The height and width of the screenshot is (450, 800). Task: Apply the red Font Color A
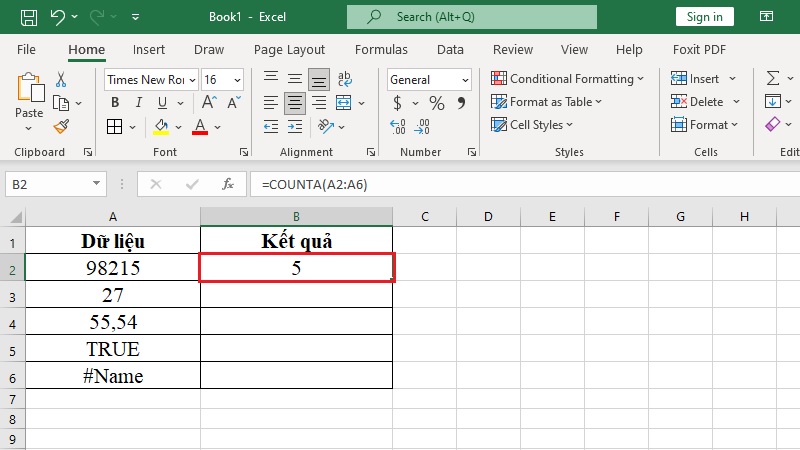point(200,127)
